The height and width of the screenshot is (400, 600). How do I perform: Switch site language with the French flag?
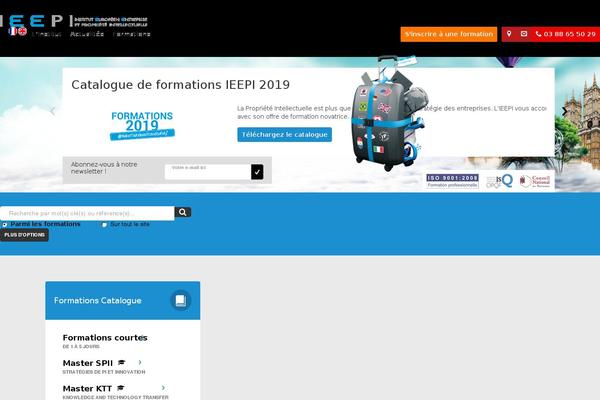point(13,31)
